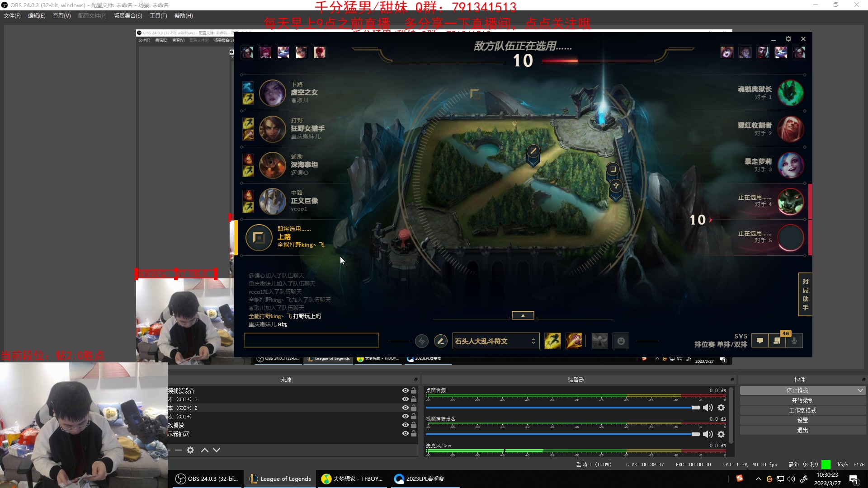
Task: Open the 文件(F) menu
Action: coord(12,16)
